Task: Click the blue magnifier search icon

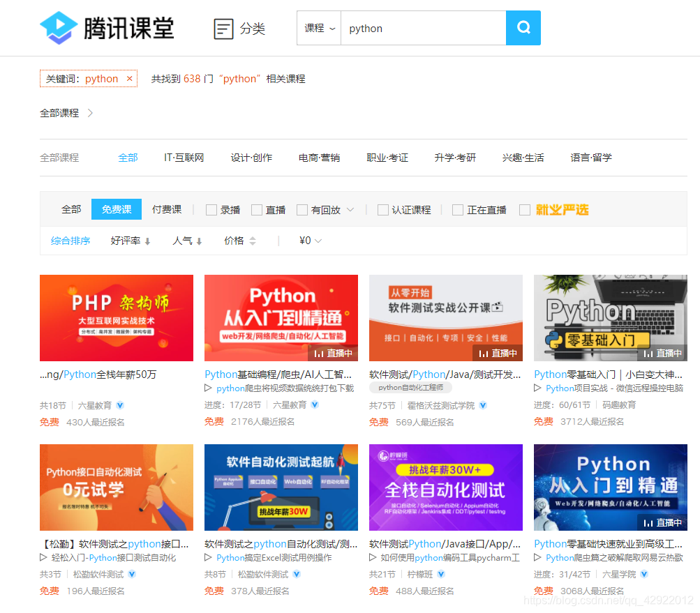Action: point(523,28)
